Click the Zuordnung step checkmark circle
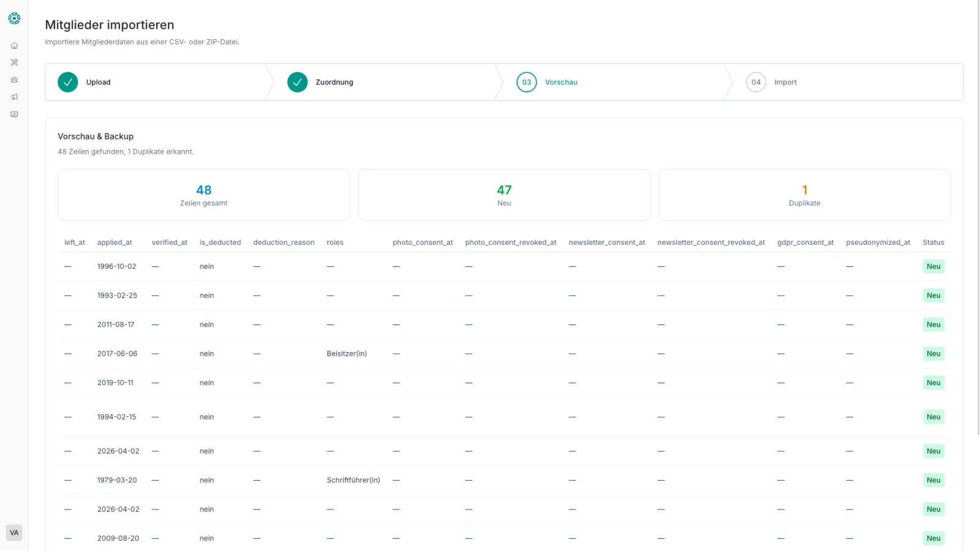980x551 pixels. pyautogui.click(x=298, y=82)
